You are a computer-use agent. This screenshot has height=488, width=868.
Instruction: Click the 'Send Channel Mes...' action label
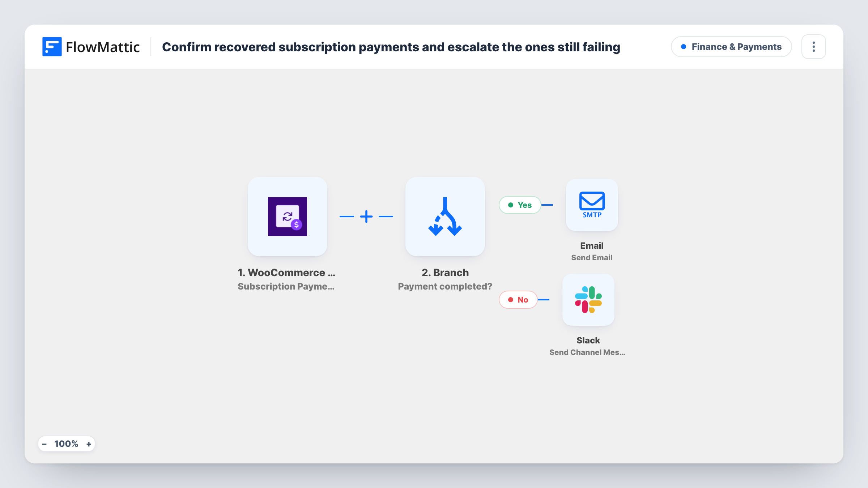[x=587, y=352]
